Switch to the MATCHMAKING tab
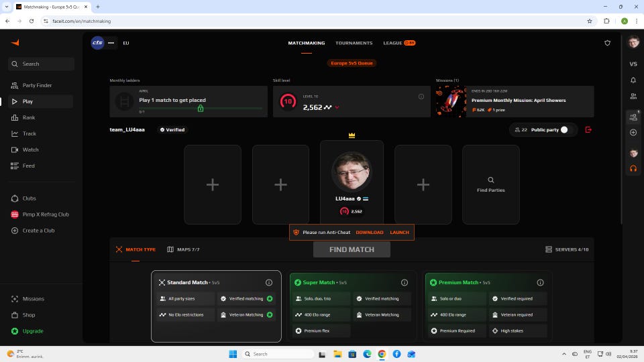Screen dimensions: 644x362 click(x=307, y=43)
